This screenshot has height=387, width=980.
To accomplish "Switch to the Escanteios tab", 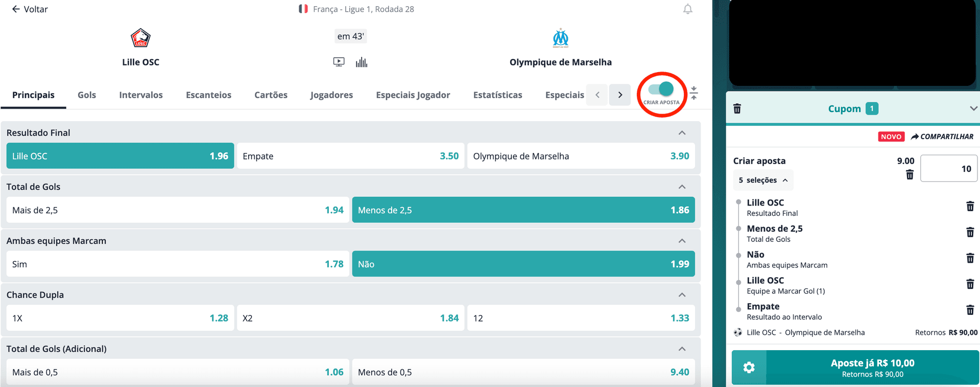I will pos(208,95).
